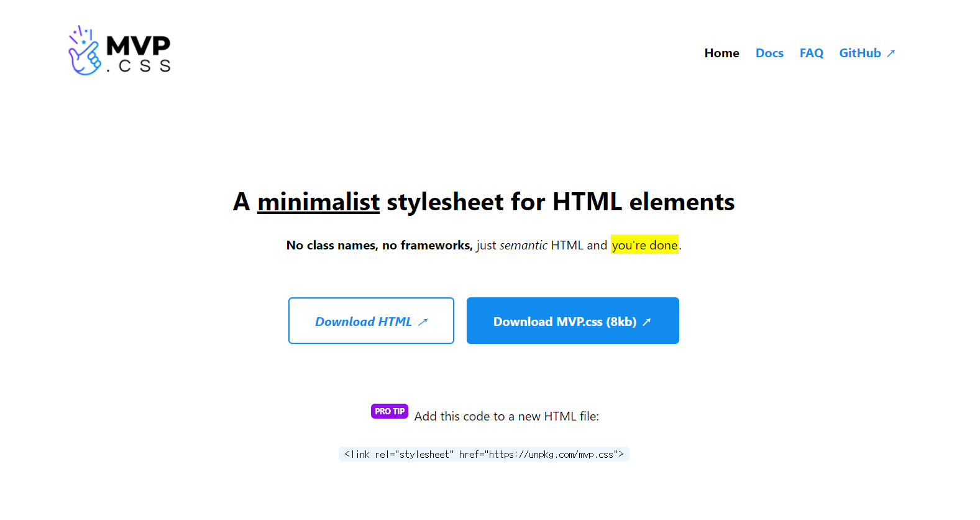Click the "No class names, no frameworks" text
980x520 pixels.
pos(379,245)
